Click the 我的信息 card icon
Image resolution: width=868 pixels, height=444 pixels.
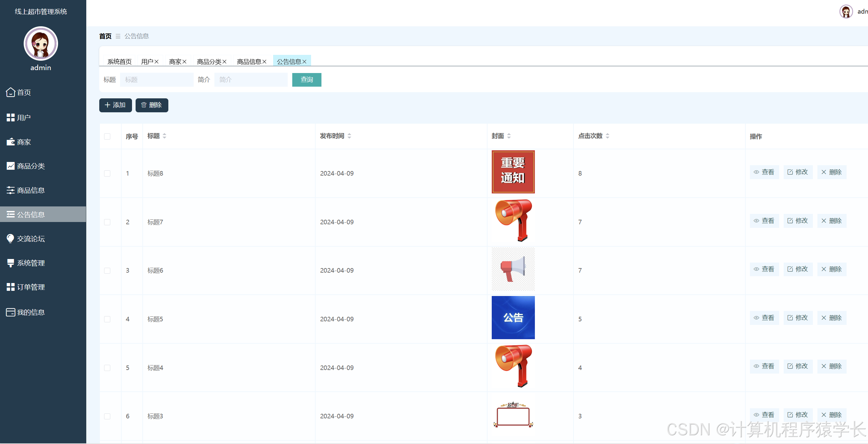10,312
